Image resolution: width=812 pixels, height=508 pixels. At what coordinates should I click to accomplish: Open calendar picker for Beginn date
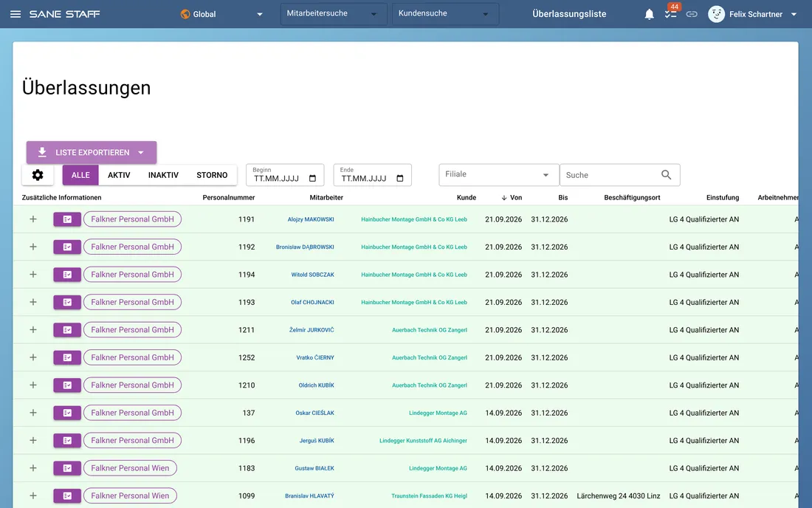point(312,179)
